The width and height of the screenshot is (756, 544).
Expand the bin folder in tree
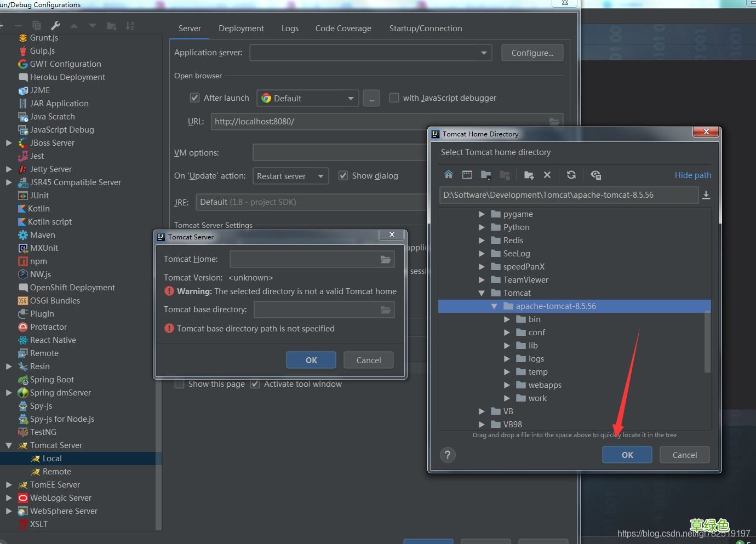[507, 319]
